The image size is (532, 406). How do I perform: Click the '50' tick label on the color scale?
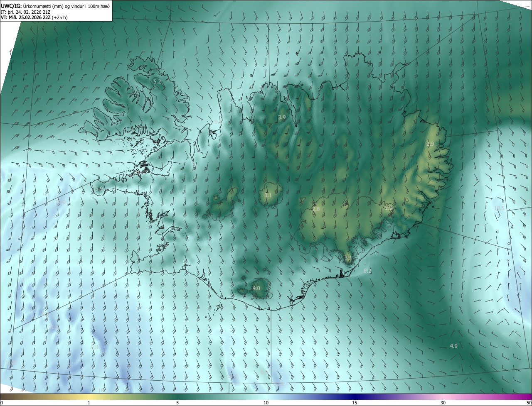pyautogui.click(x=529, y=403)
